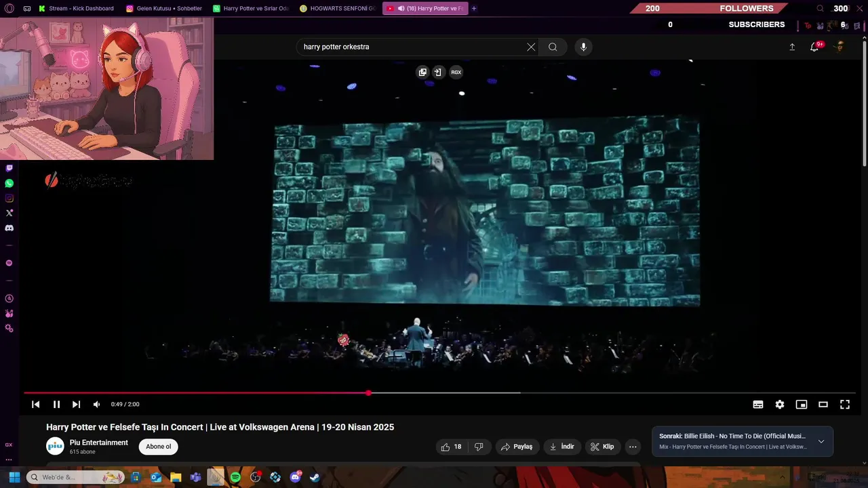Screen dimensions: 868x488
Task: Open the sidebar history clock icon
Action: tap(9, 298)
